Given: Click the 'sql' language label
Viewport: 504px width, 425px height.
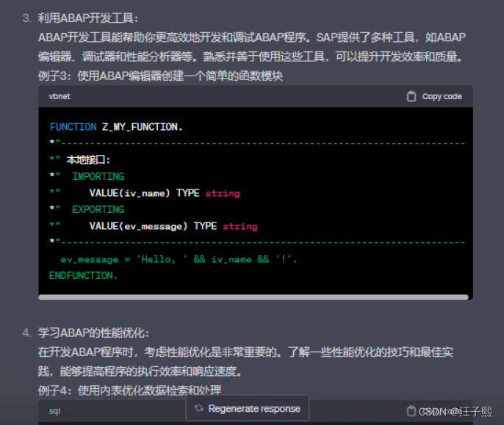Looking at the screenshot, I should coord(54,411).
